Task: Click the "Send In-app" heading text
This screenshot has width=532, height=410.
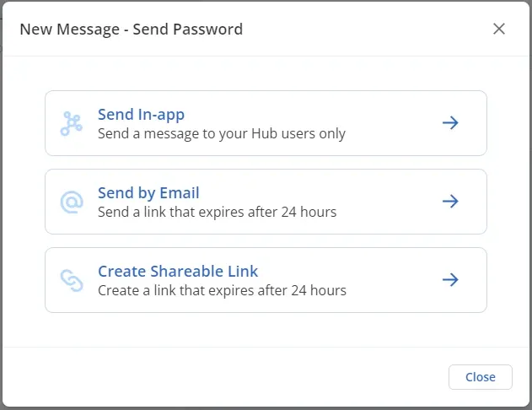Action: [141, 115]
